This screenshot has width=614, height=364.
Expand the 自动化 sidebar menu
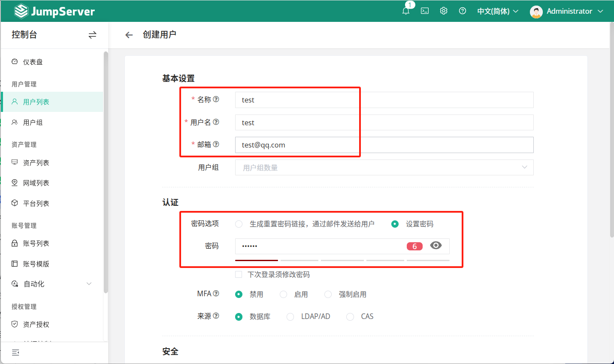point(52,284)
